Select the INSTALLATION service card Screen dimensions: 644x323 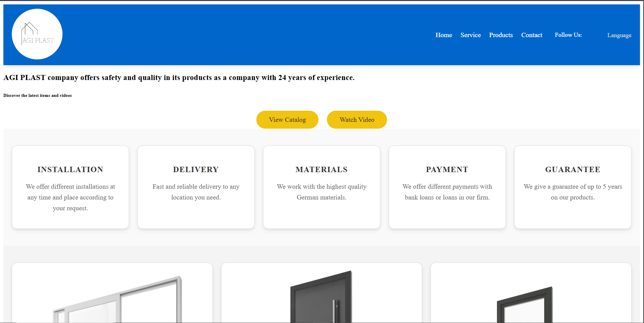(x=70, y=187)
